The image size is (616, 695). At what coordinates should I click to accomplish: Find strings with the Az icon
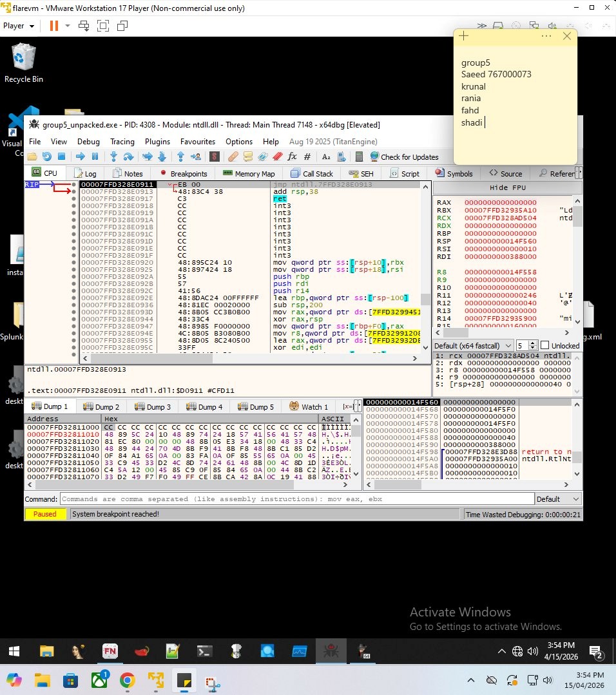click(327, 157)
